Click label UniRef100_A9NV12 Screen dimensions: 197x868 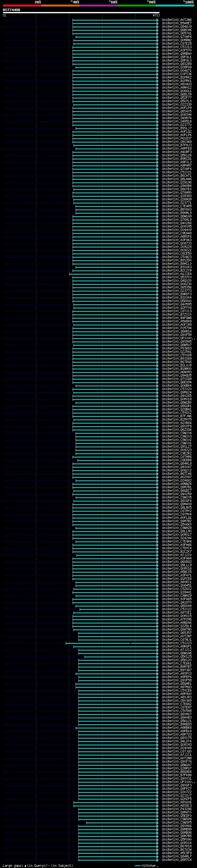[x=177, y=88]
